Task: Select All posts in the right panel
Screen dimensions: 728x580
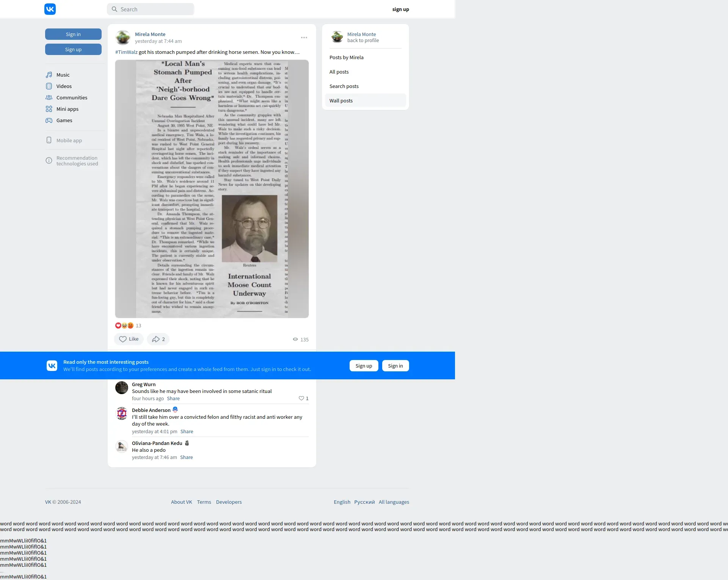Action: tap(339, 72)
